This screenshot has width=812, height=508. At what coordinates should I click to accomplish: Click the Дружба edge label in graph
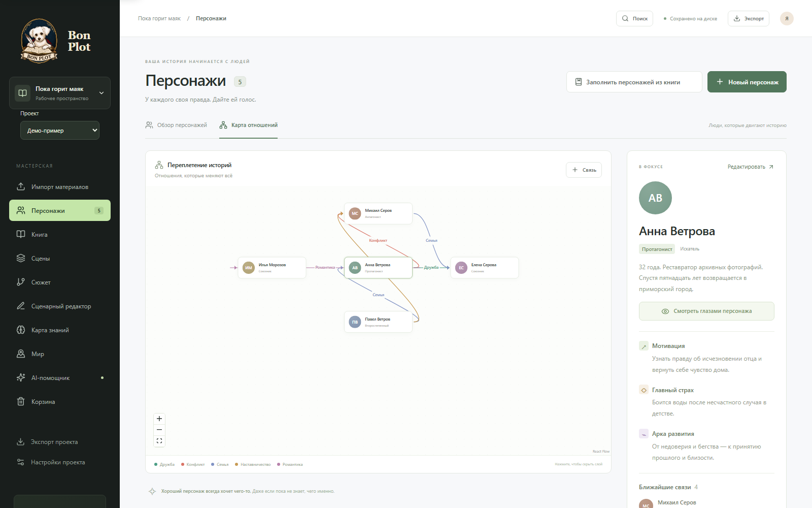[431, 267]
